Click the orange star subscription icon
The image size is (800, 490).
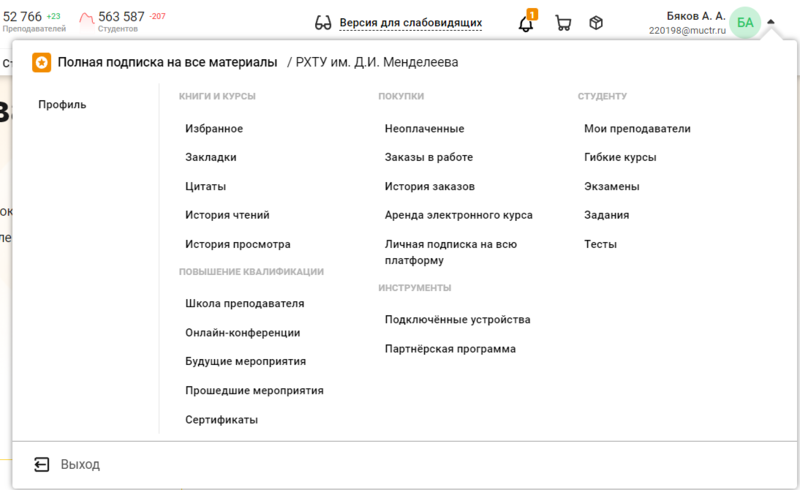click(42, 62)
